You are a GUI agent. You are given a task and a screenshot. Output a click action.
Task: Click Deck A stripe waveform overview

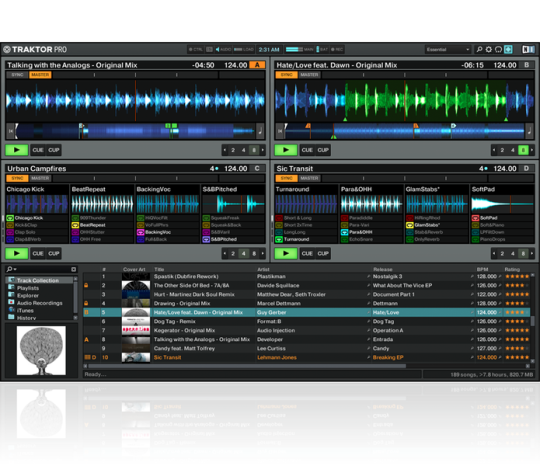tap(136, 131)
